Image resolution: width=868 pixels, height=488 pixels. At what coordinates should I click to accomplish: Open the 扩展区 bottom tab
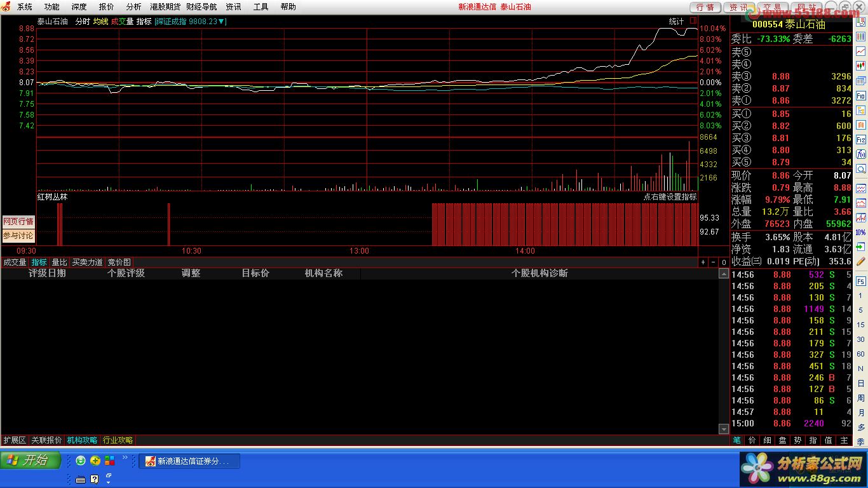pyautogui.click(x=15, y=440)
